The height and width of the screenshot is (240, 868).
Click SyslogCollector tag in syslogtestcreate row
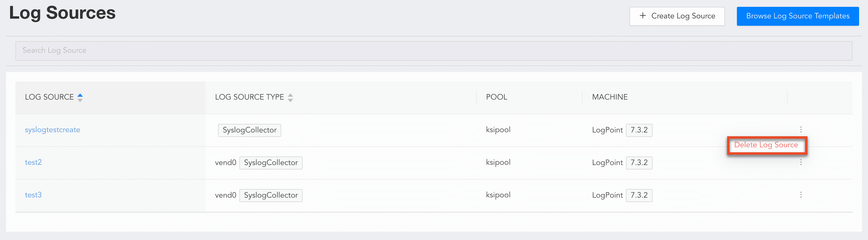249,130
